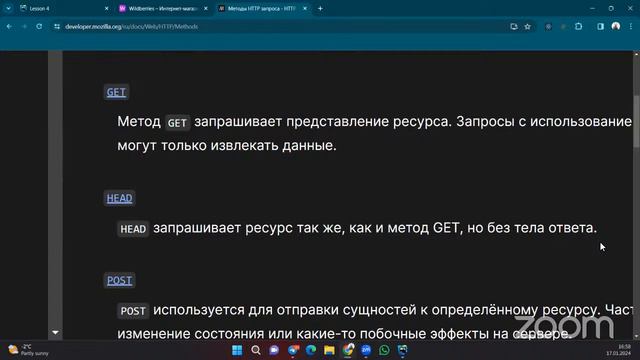
Task: Open taskbar Search
Action: (256, 350)
